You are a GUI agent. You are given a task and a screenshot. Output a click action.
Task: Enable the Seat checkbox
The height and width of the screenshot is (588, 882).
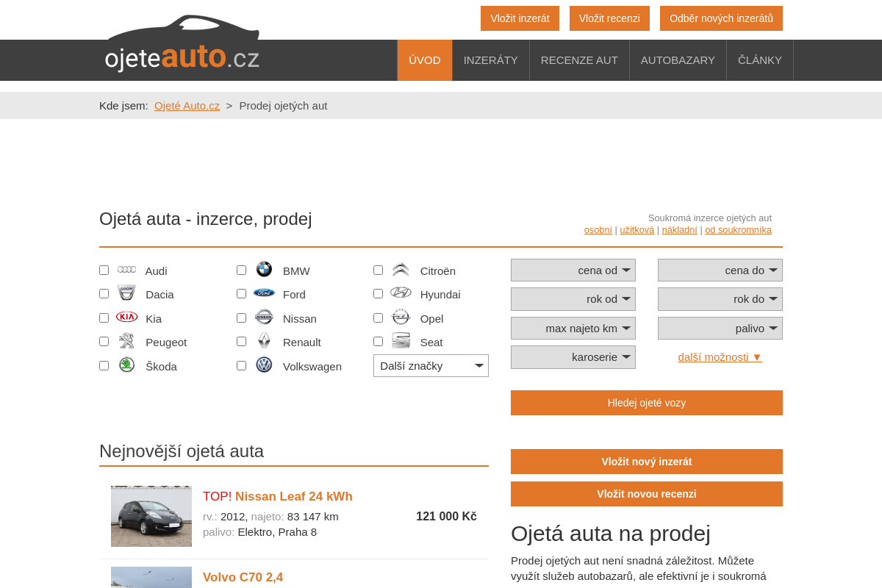tap(378, 341)
